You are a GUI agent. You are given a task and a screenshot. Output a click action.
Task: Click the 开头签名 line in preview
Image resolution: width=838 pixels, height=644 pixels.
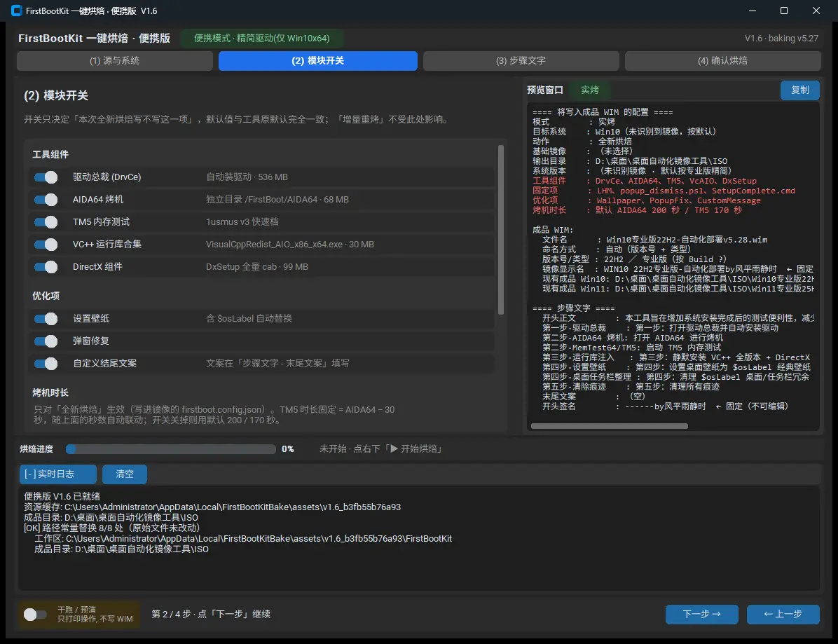point(665,406)
